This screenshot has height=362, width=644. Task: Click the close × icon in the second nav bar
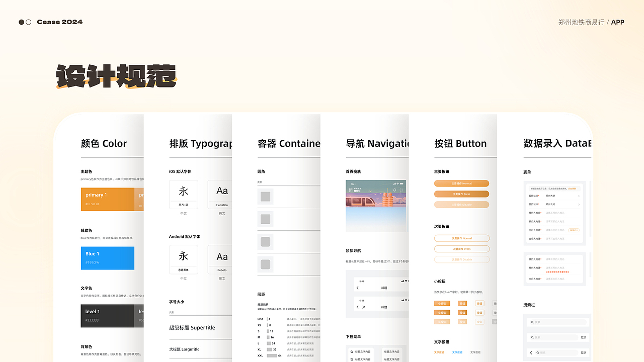point(364,307)
